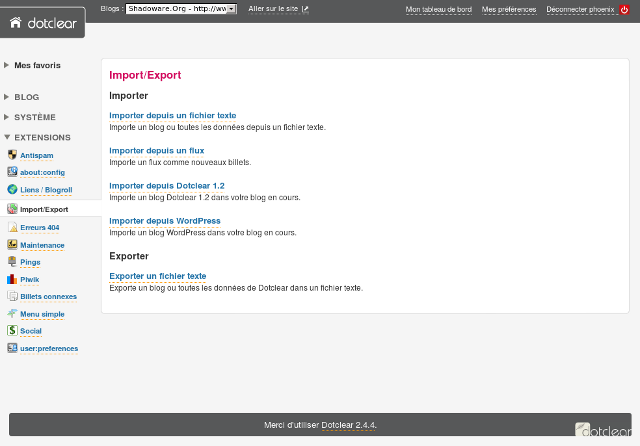Click Importer depuis Dotclear 1.2
The image size is (640, 446).
point(167,186)
